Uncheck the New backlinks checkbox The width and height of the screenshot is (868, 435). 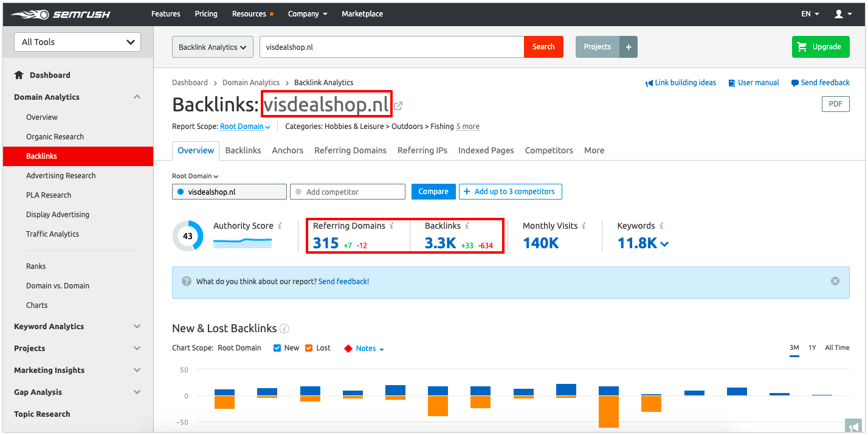click(277, 348)
